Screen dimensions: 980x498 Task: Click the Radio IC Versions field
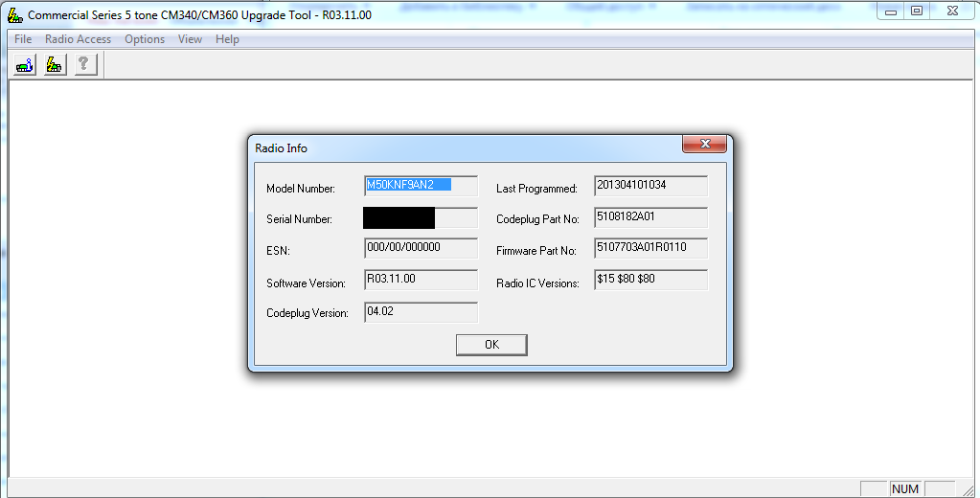click(x=650, y=280)
